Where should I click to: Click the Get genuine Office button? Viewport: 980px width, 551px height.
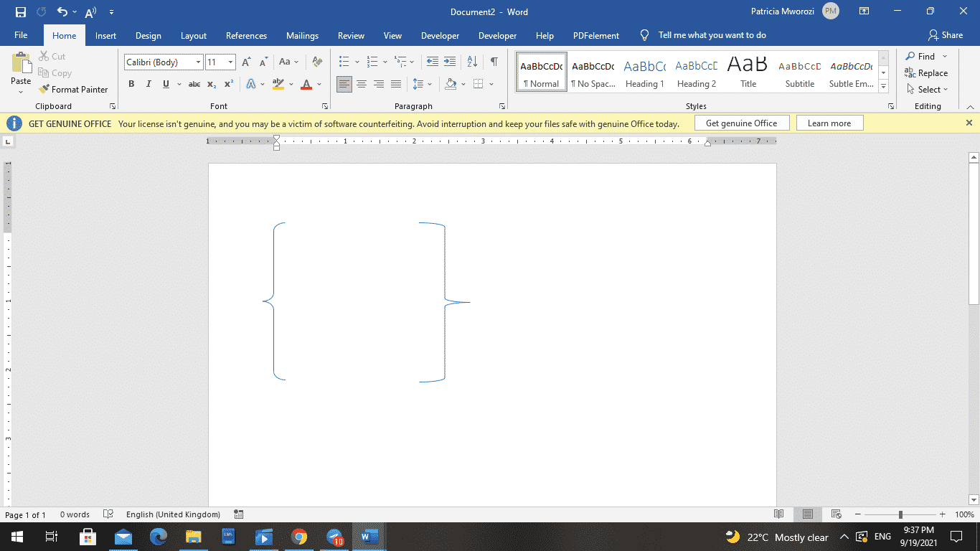742,123
